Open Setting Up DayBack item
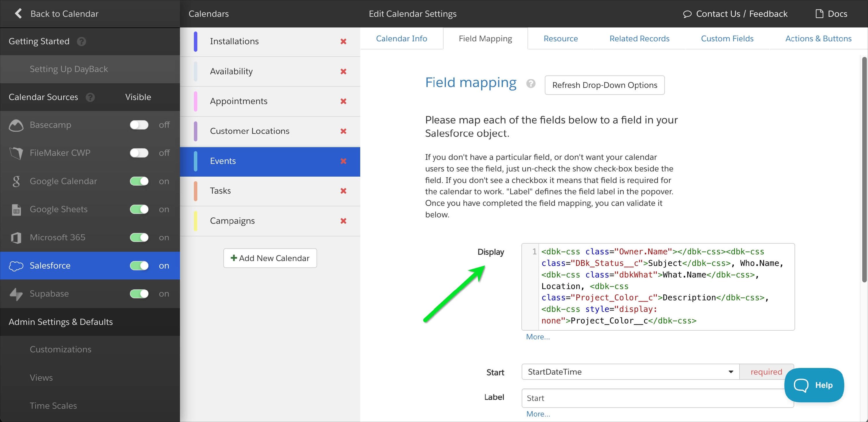This screenshot has height=422, width=868. [90, 69]
